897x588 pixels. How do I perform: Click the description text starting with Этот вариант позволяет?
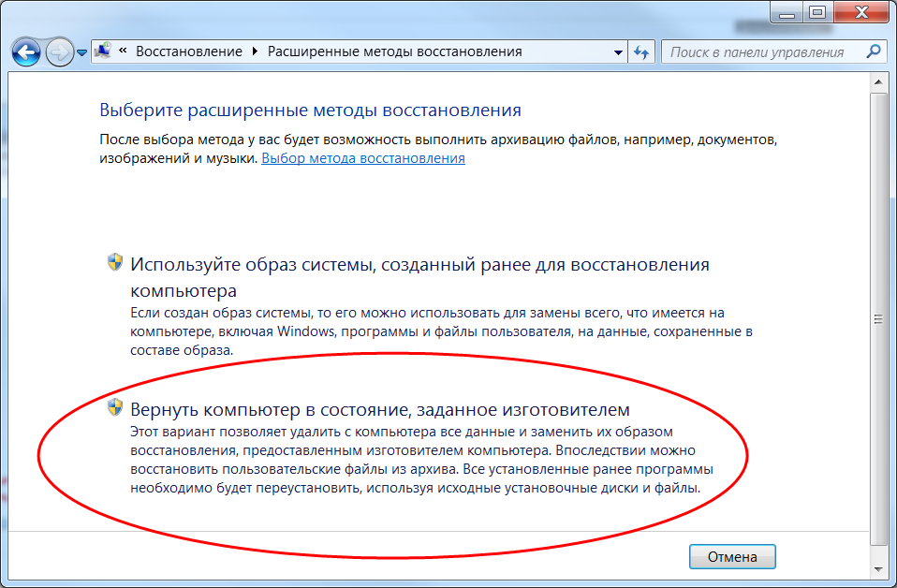pos(421,460)
